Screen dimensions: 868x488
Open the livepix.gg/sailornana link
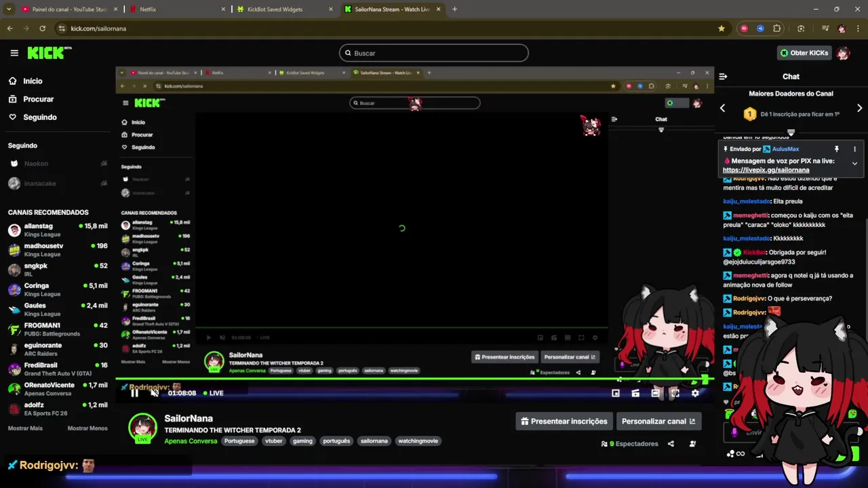point(766,170)
